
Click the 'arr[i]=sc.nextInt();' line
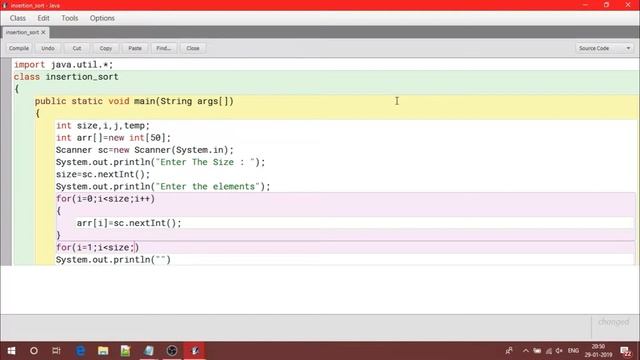tap(129, 223)
